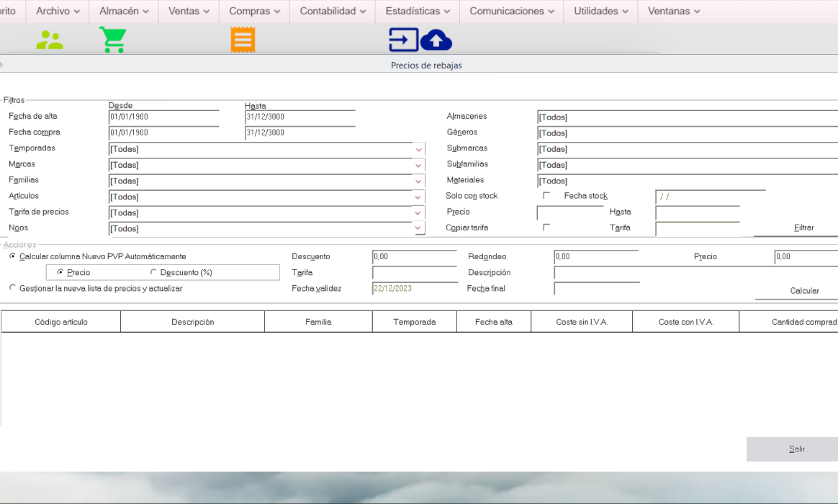This screenshot has height=504, width=838.
Task: Expand the Temporadas dropdown
Action: point(419,149)
